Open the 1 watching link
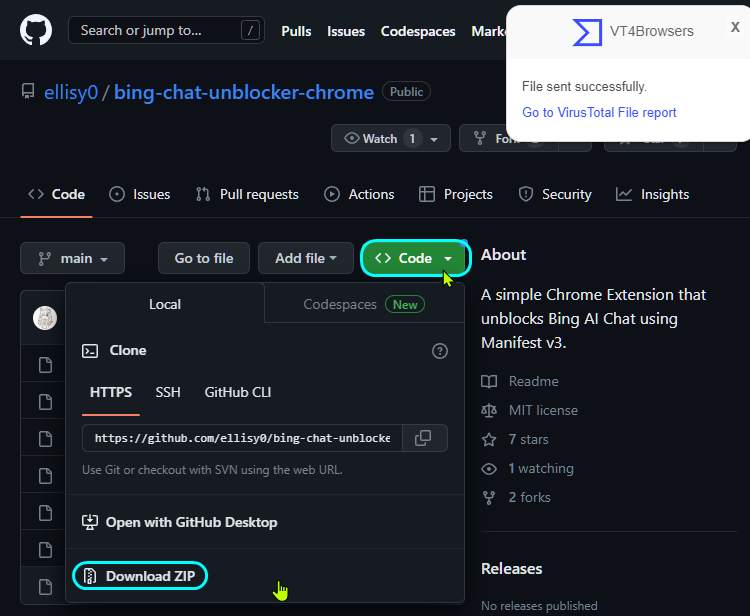This screenshot has height=616, width=750. pyautogui.click(x=541, y=468)
